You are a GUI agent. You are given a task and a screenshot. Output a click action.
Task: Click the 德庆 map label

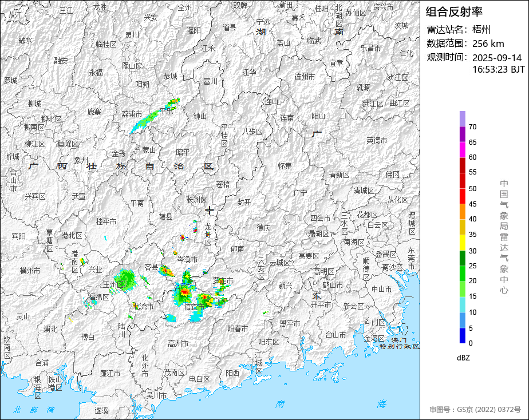(263, 228)
